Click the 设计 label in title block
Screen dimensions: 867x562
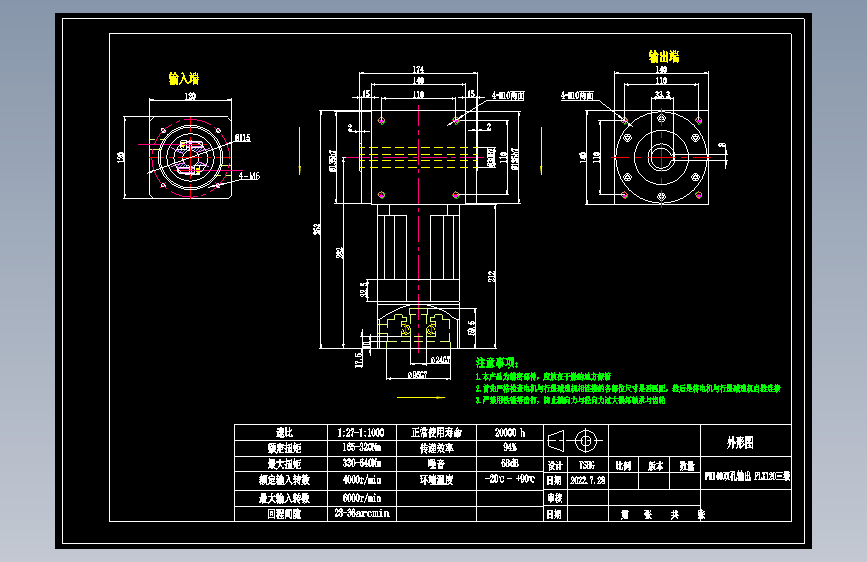tap(555, 466)
